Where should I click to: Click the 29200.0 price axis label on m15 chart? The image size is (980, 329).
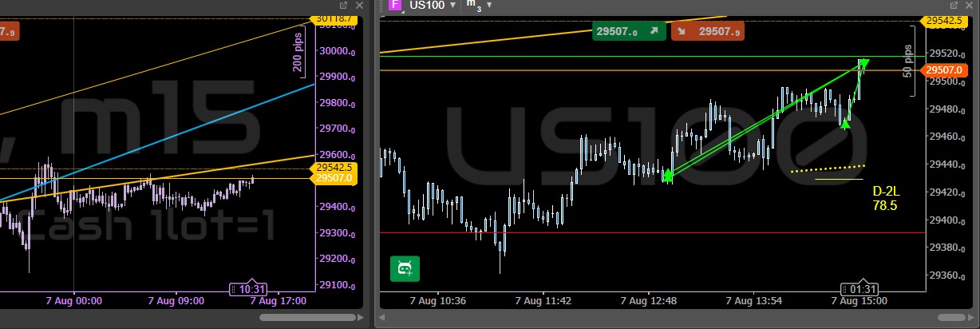click(337, 259)
